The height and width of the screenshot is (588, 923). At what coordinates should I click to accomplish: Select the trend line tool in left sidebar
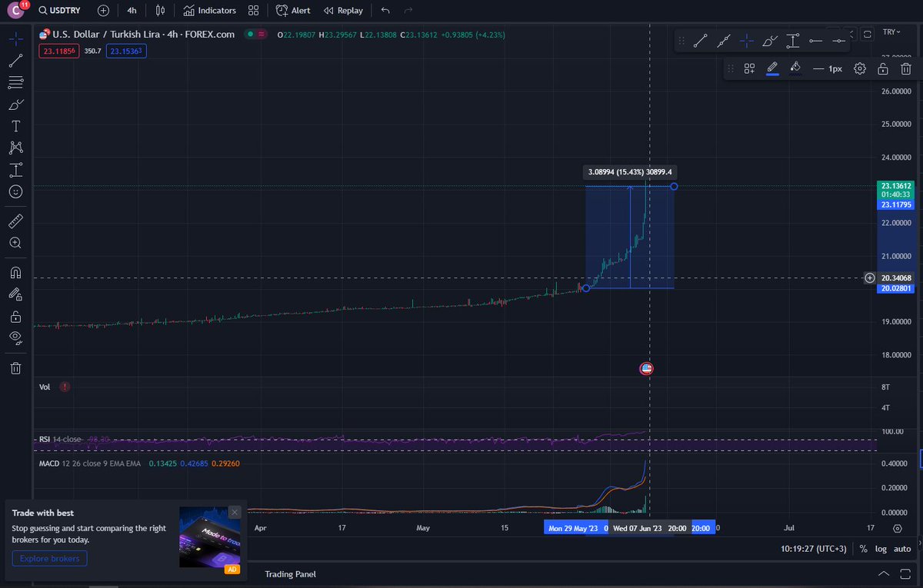(15, 59)
